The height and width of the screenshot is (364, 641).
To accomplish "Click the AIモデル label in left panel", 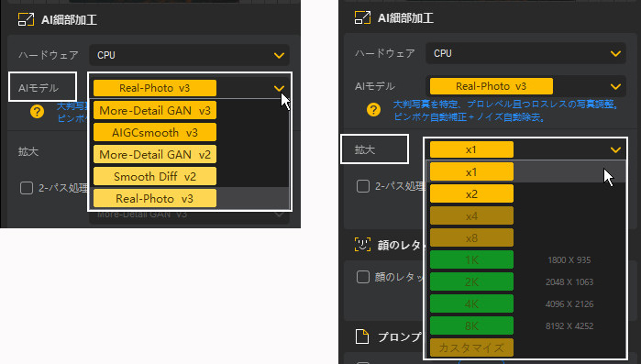I will (39, 88).
